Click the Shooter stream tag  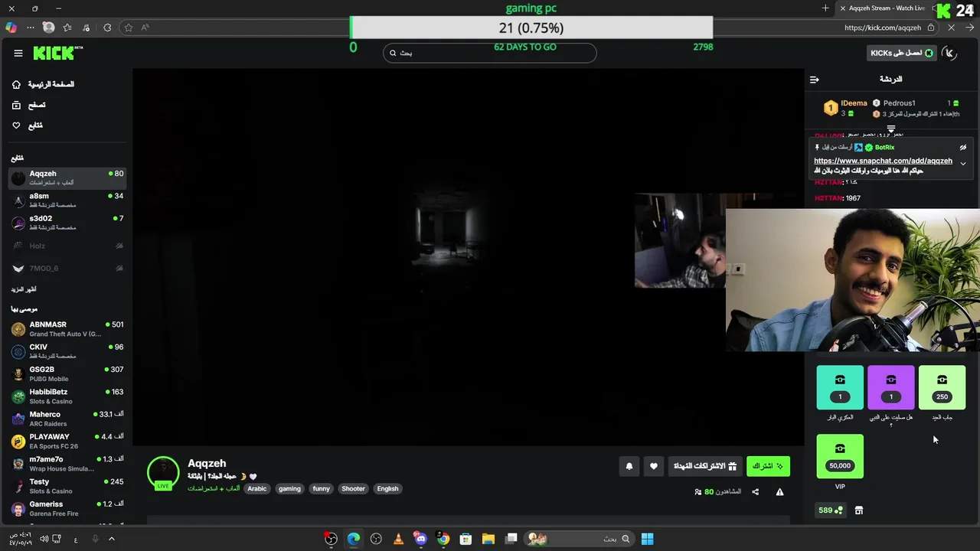pyautogui.click(x=353, y=488)
